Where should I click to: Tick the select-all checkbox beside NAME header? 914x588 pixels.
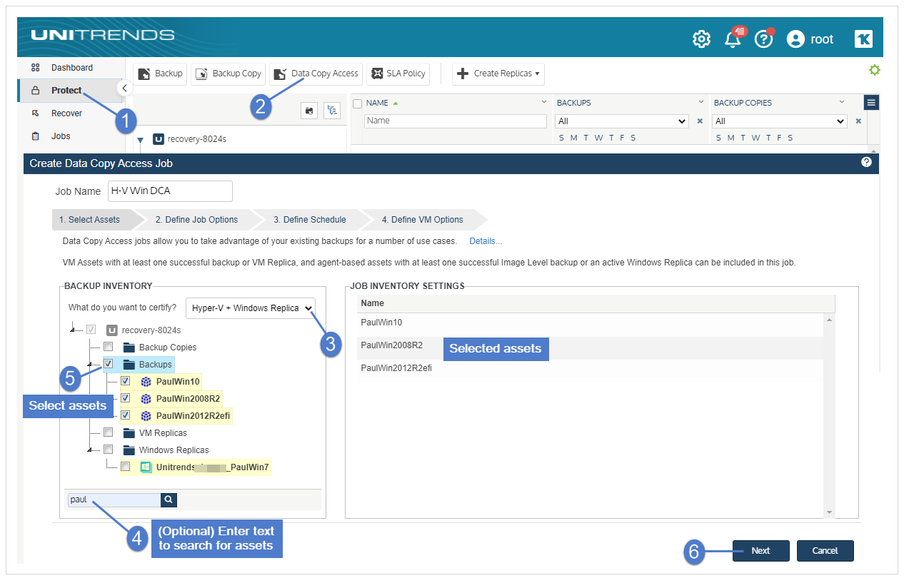pos(357,103)
